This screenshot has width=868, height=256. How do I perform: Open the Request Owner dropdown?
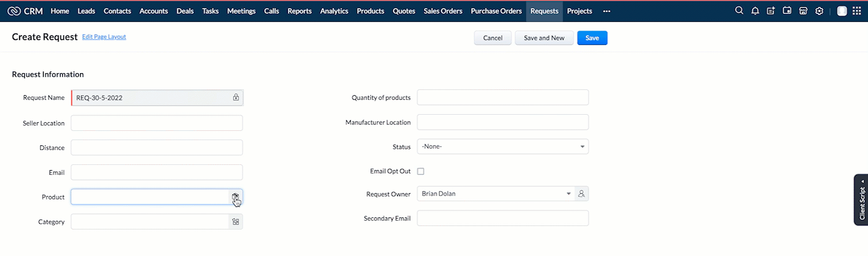tap(568, 194)
